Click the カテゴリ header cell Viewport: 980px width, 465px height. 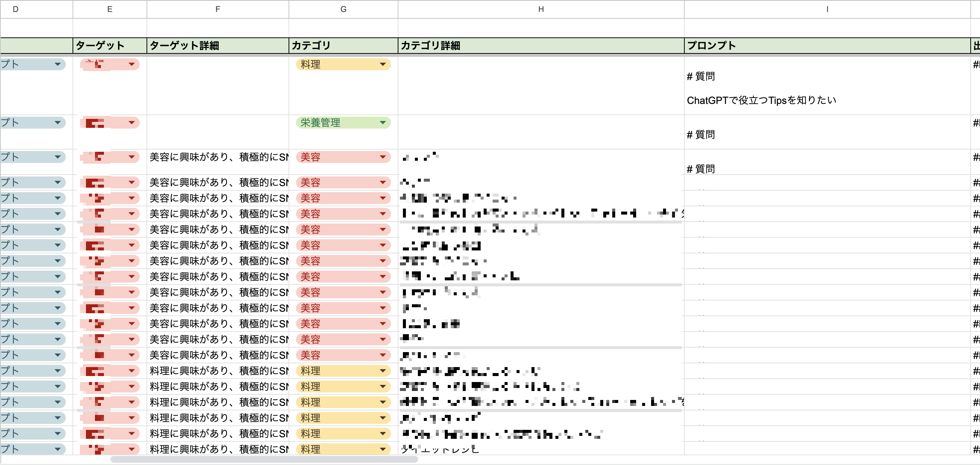pyautogui.click(x=343, y=46)
